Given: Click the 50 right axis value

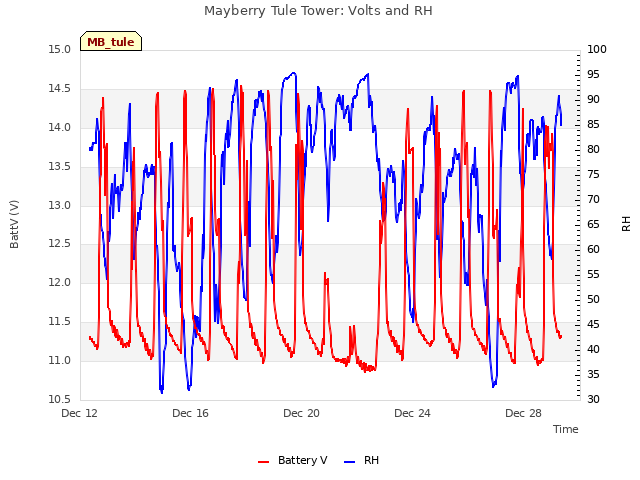Looking at the screenshot, I should click(593, 299).
